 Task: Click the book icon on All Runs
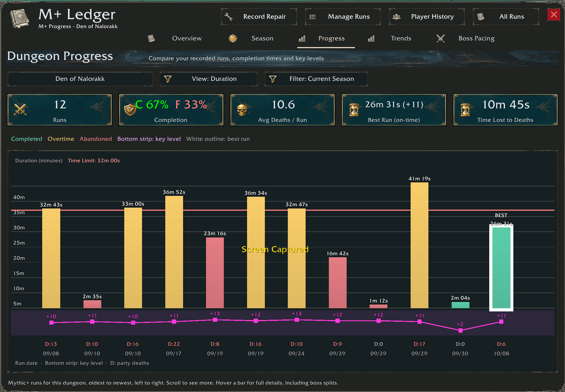481,17
